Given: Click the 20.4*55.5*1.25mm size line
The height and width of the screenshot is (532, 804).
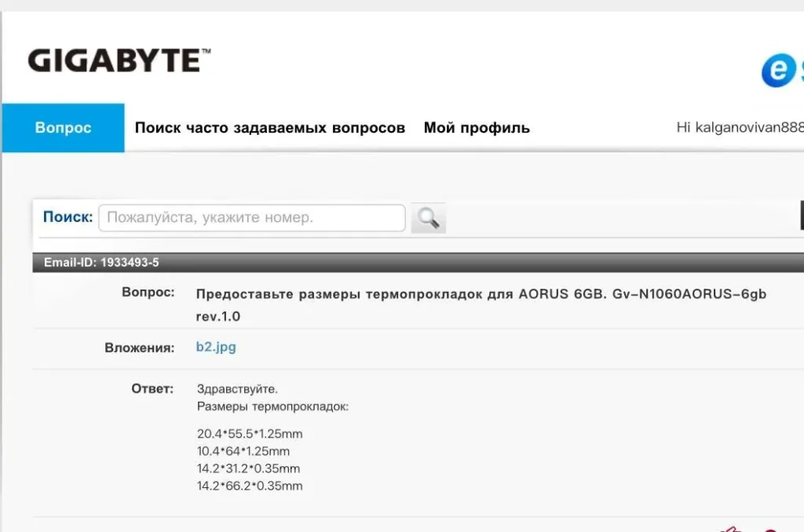Looking at the screenshot, I should click(x=250, y=434).
